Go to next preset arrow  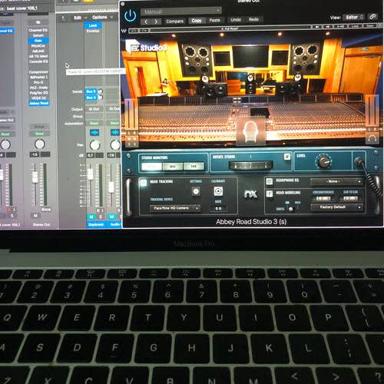coord(156,21)
